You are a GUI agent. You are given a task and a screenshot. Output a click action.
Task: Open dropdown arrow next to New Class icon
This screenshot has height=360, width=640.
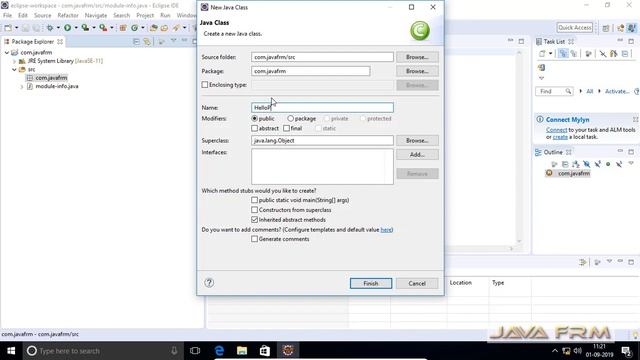pos(142,28)
